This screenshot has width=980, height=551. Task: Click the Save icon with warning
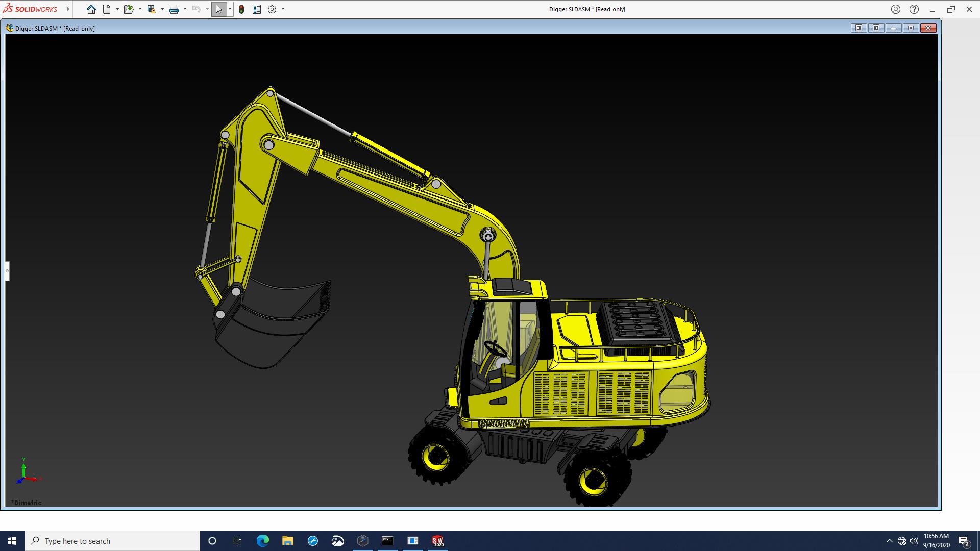(x=151, y=9)
